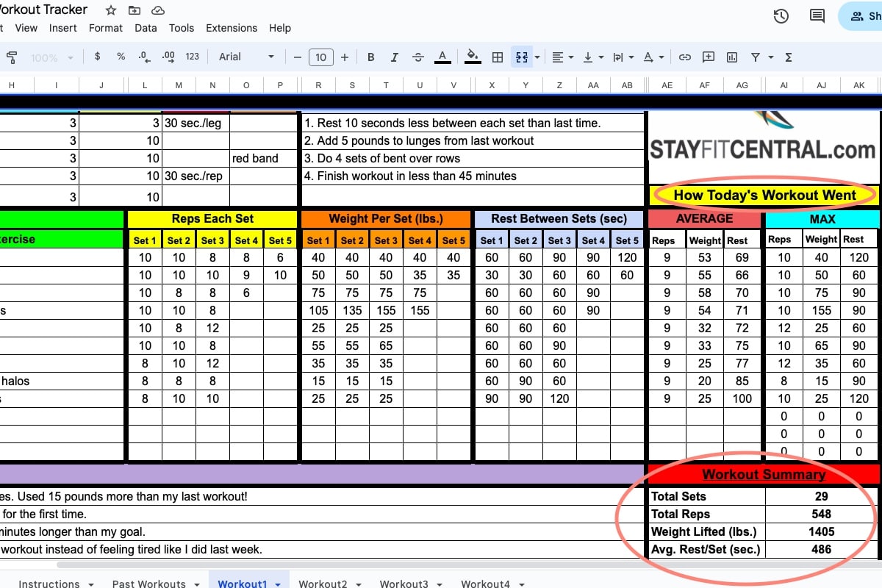882x588 pixels.
Task: Open the Workout2 sheet tab arrow menu
Action: tap(359, 584)
